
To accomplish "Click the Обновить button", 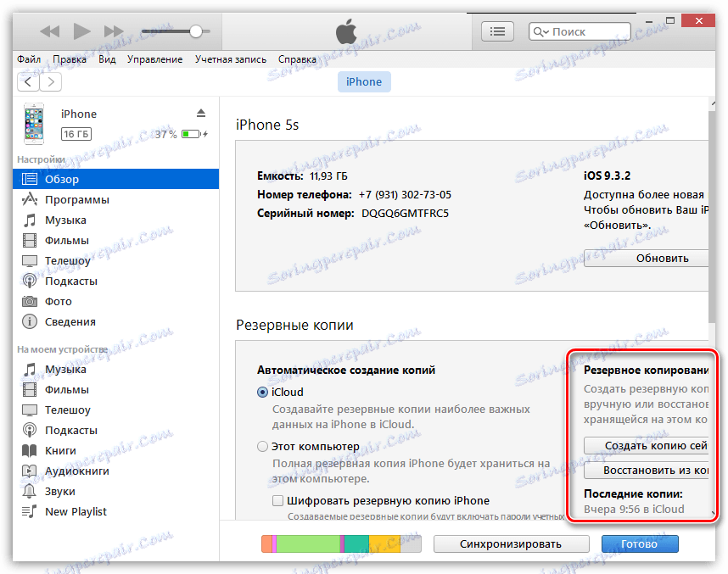I will pyautogui.click(x=647, y=258).
